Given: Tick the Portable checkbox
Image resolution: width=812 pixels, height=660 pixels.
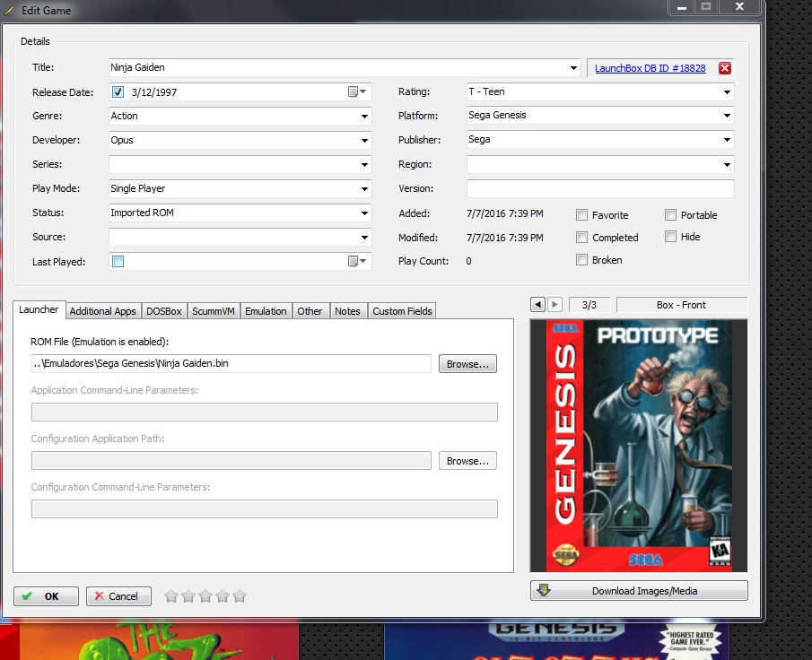Looking at the screenshot, I should (x=670, y=215).
